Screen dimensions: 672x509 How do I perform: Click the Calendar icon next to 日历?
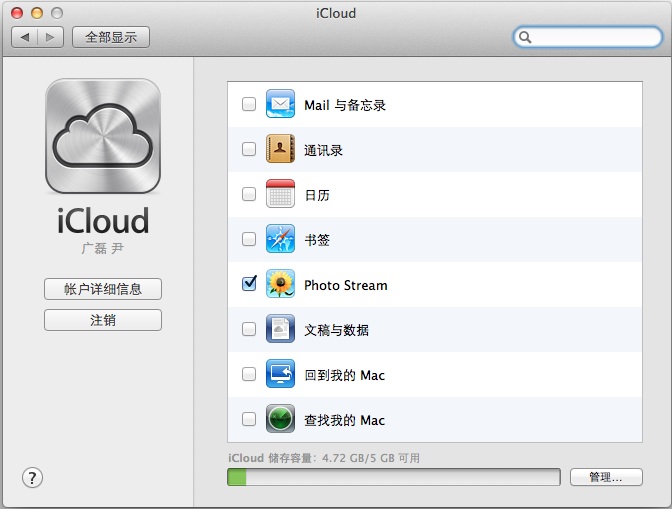(280, 194)
